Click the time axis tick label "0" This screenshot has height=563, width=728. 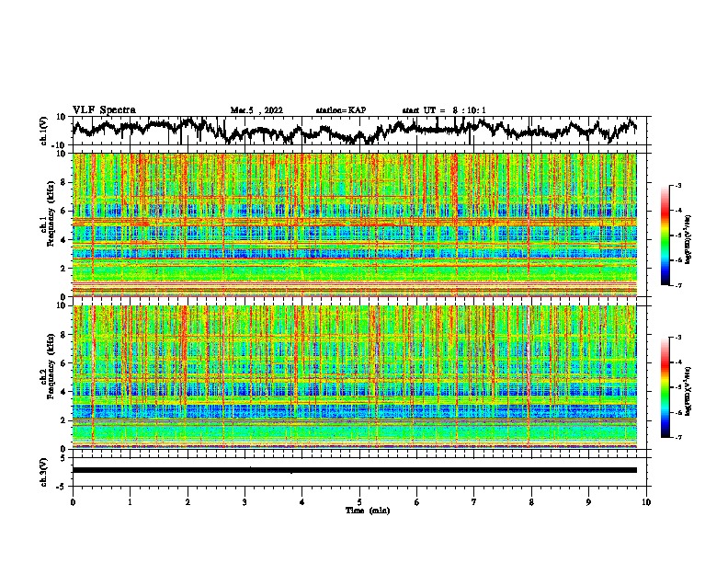pyautogui.click(x=73, y=502)
